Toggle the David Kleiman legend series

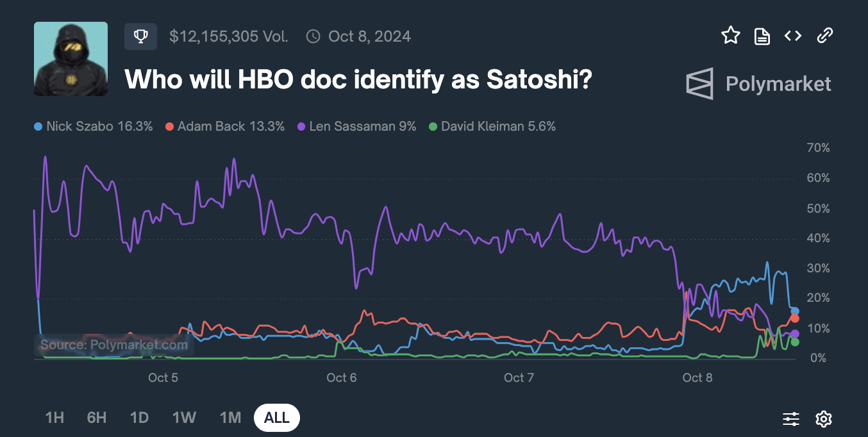coord(491,126)
